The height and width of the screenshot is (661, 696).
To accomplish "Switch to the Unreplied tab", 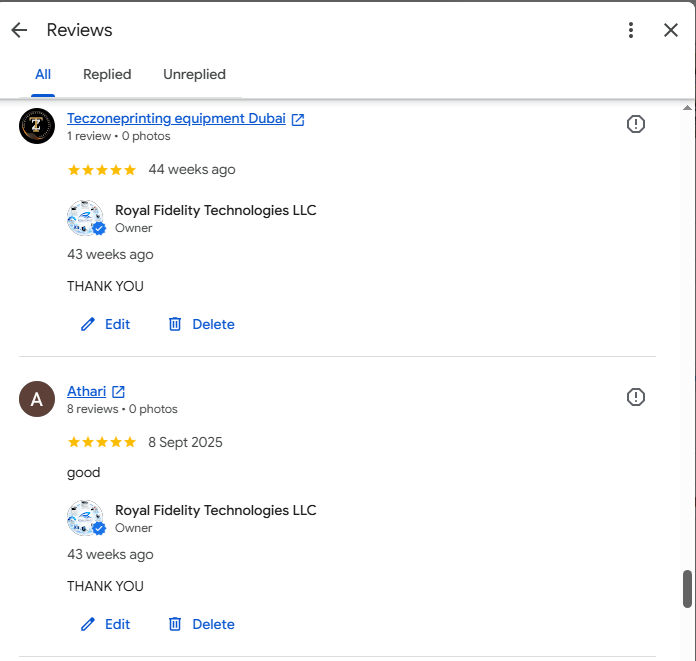I will [194, 74].
